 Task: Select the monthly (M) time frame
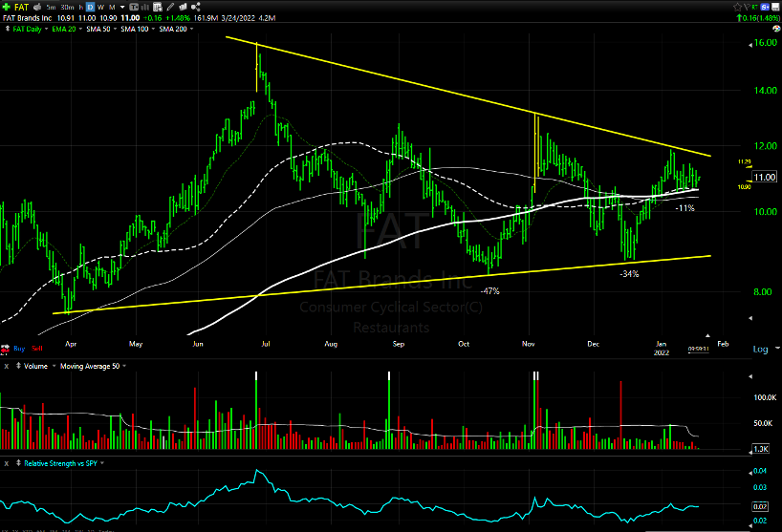coord(112,7)
